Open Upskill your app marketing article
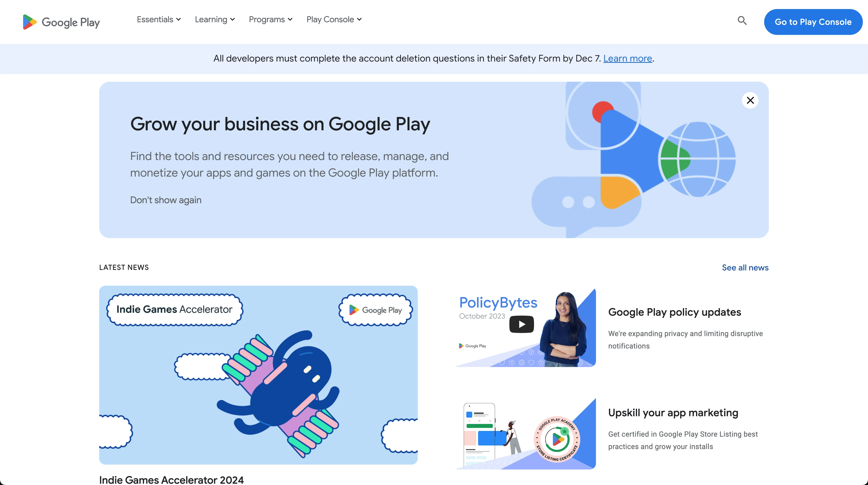This screenshot has height=485, width=868. point(673,413)
